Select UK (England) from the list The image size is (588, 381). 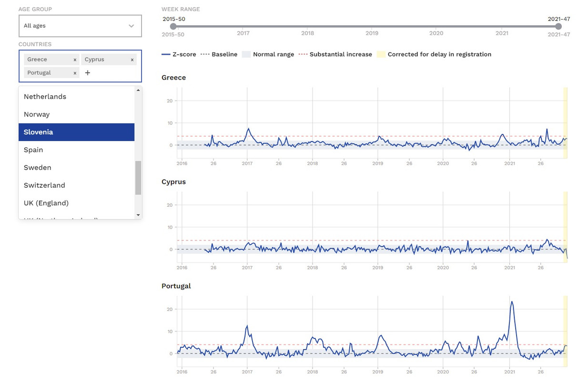[x=76, y=203]
